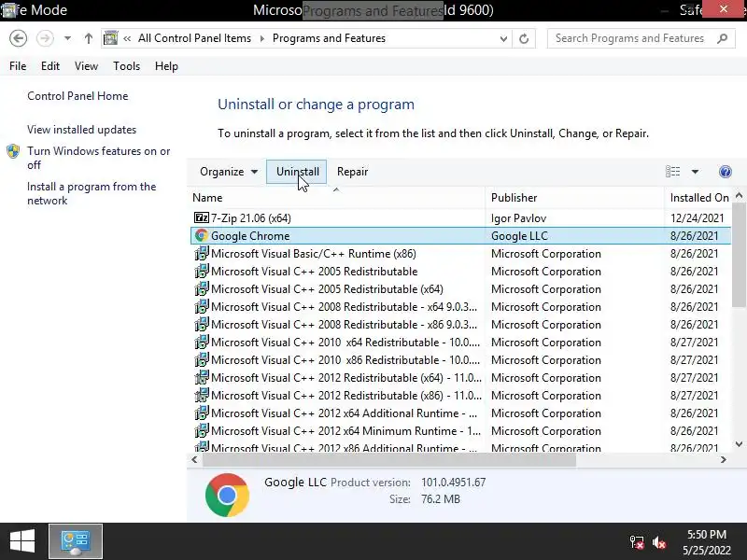Click the horizontal scrollbar thumb
747x560 pixels.
(x=389, y=460)
